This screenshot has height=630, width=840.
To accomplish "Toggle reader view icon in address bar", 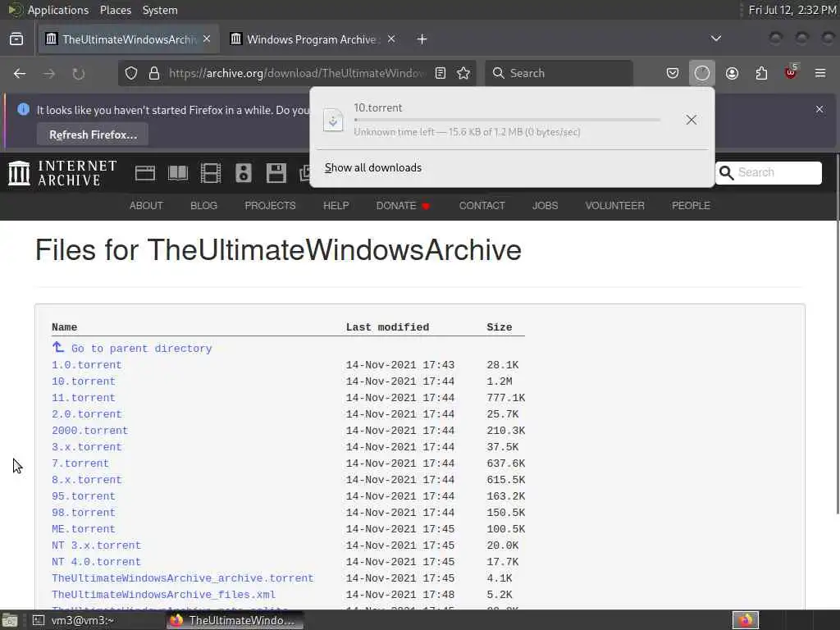I will tap(441, 73).
